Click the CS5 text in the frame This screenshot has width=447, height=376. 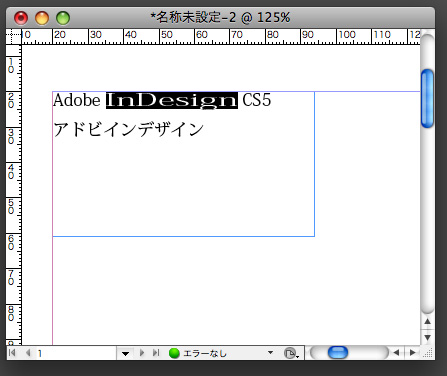pos(257,100)
